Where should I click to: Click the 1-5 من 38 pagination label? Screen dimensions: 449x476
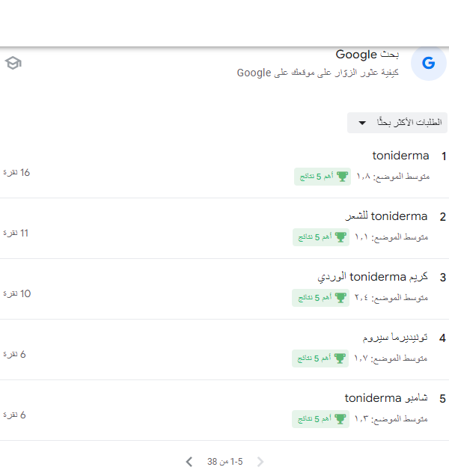pyautogui.click(x=225, y=462)
